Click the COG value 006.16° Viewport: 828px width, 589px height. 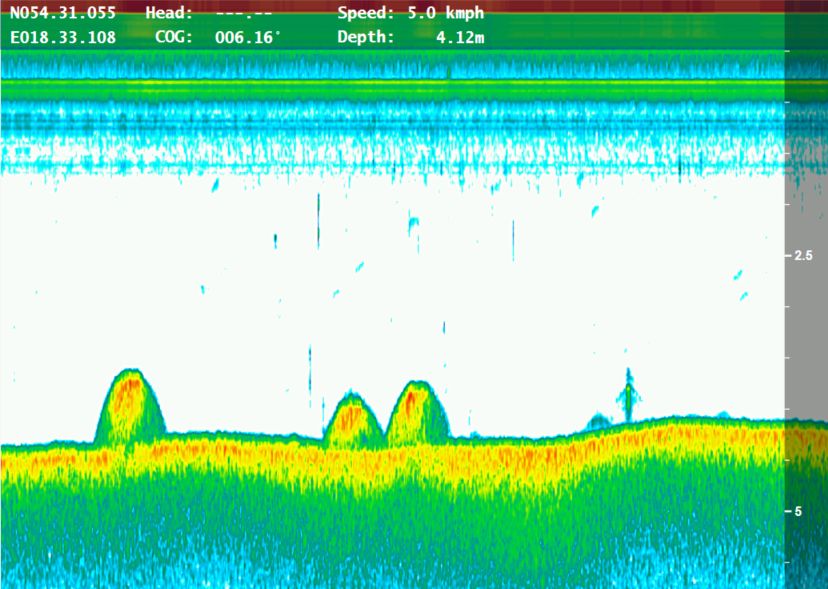(248, 38)
